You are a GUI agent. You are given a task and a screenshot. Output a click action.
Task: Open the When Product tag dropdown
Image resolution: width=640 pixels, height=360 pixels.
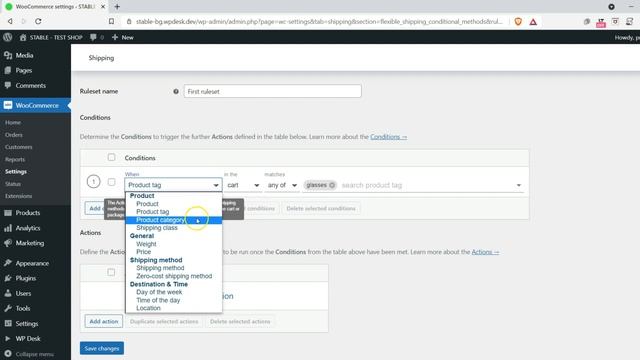(173, 185)
